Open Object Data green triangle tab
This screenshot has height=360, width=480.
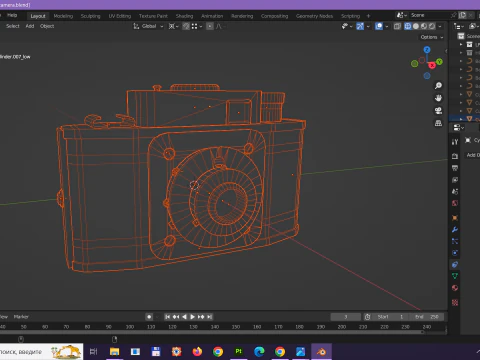click(455, 276)
